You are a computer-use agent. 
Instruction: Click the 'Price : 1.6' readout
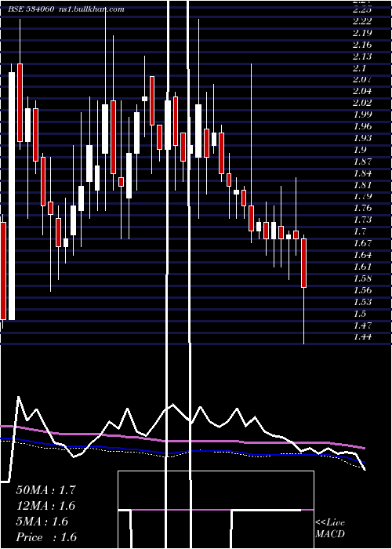46,537
